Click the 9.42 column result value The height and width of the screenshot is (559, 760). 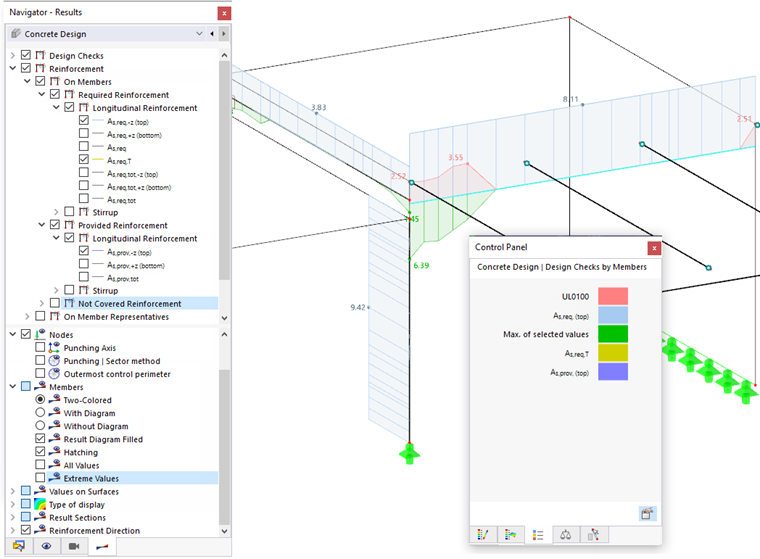358,307
